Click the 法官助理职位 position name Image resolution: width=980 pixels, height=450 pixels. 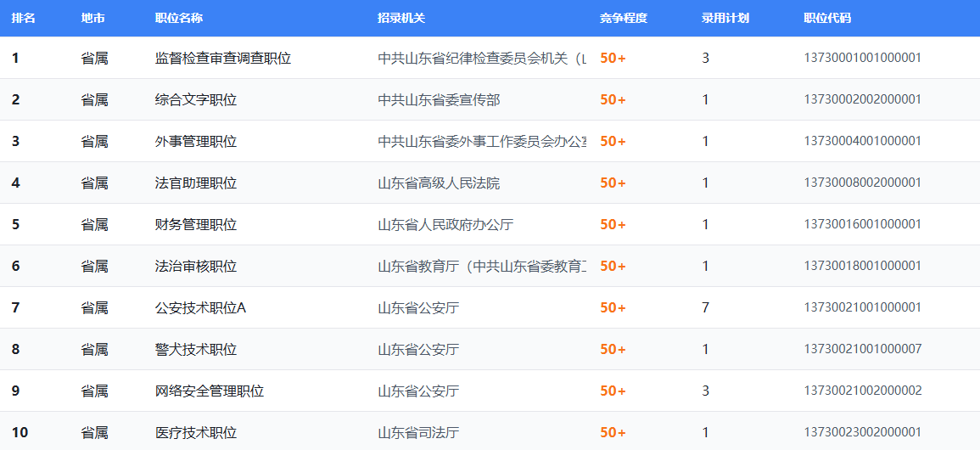pos(195,183)
